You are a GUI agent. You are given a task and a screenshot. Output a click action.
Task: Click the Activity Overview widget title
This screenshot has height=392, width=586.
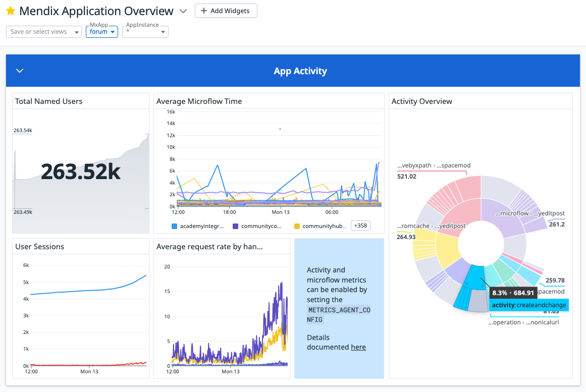pos(421,101)
